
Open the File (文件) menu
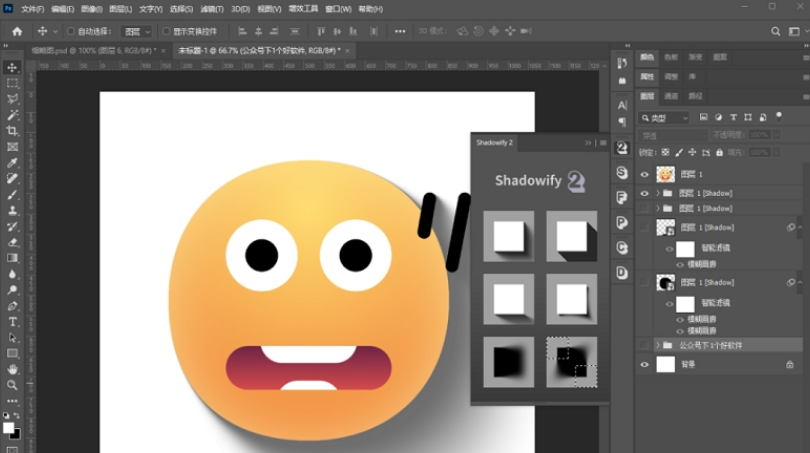pyautogui.click(x=32, y=9)
